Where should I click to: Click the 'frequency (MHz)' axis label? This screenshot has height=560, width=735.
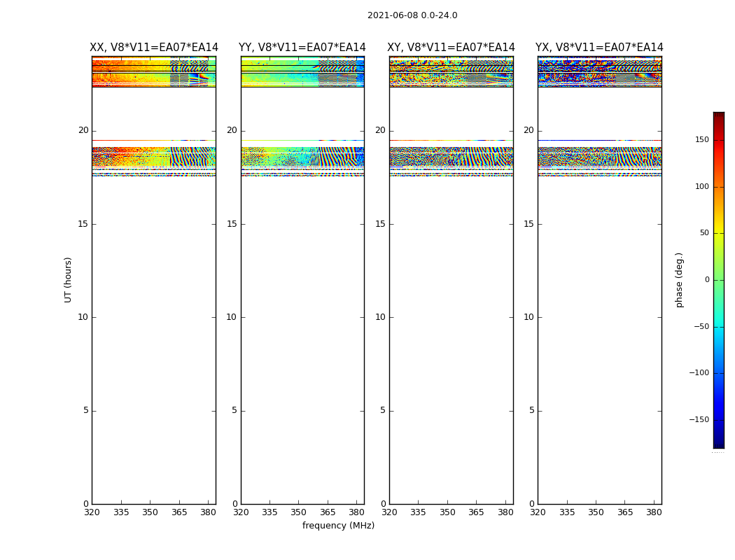pyautogui.click(x=338, y=525)
